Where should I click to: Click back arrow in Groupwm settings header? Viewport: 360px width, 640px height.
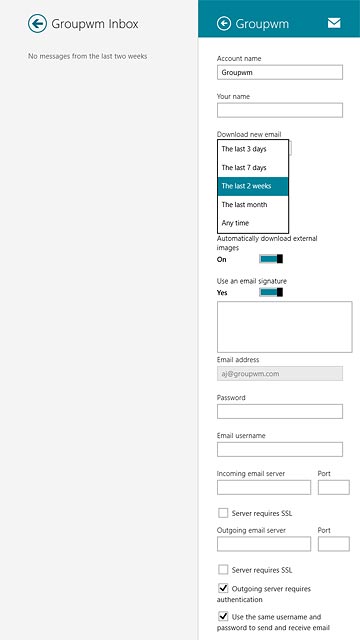point(224,24)
